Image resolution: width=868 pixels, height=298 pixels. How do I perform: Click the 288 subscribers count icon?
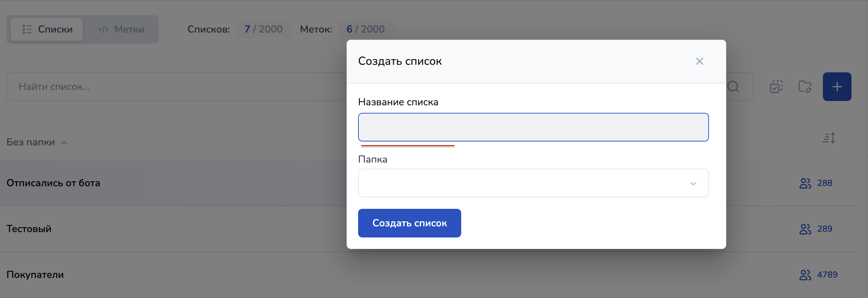(805, 183)
